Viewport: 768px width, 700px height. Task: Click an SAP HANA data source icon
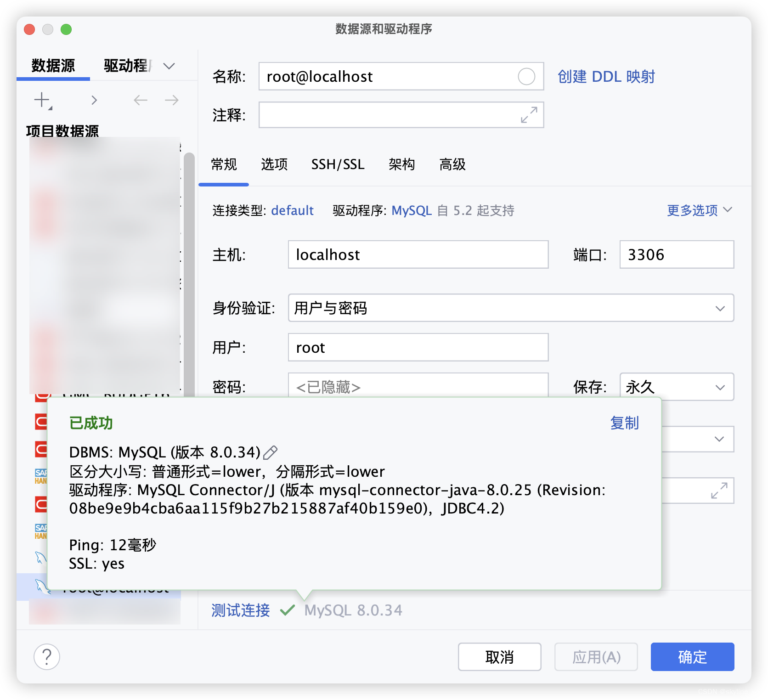tap(40, 475)
